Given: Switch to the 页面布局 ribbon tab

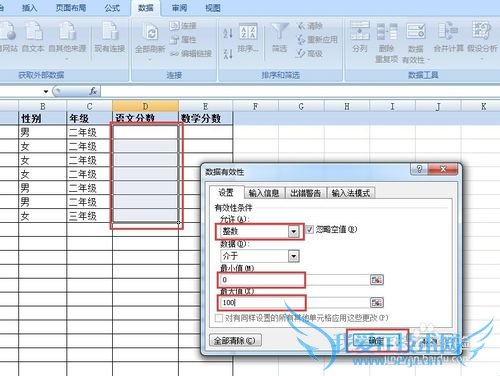Looking at the screenshot, I should point(71,8).
